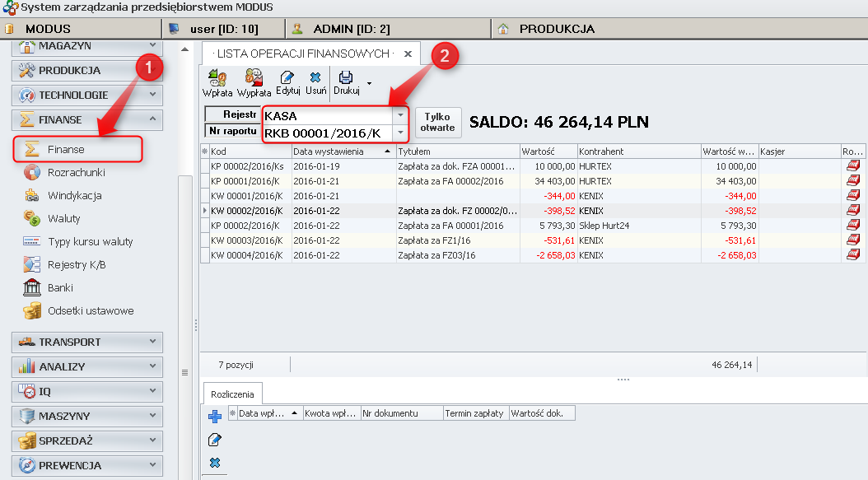The image size is (868, 480).
Task: Collapse the FINANSE module section
Action: (x=87, y=119)
